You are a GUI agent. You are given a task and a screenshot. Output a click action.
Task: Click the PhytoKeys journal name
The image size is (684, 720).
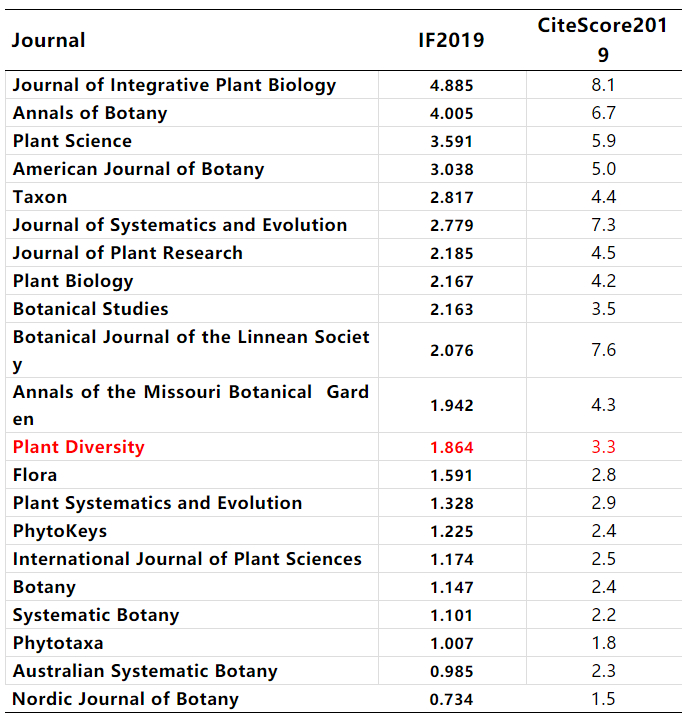[x=60, y=531]
